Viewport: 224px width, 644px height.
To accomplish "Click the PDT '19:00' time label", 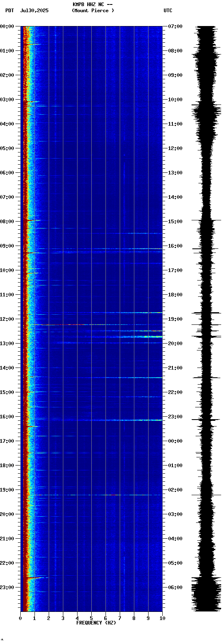I will [7, 490].
